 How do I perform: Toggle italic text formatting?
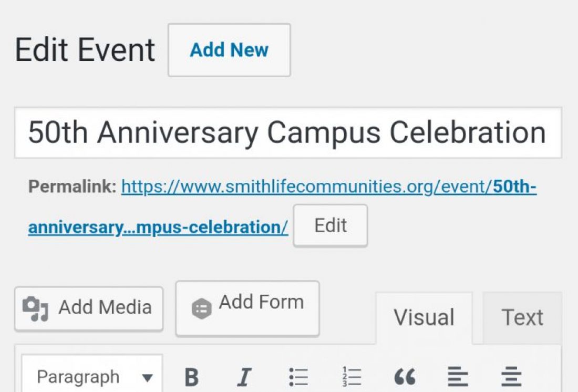coord(243,377)
